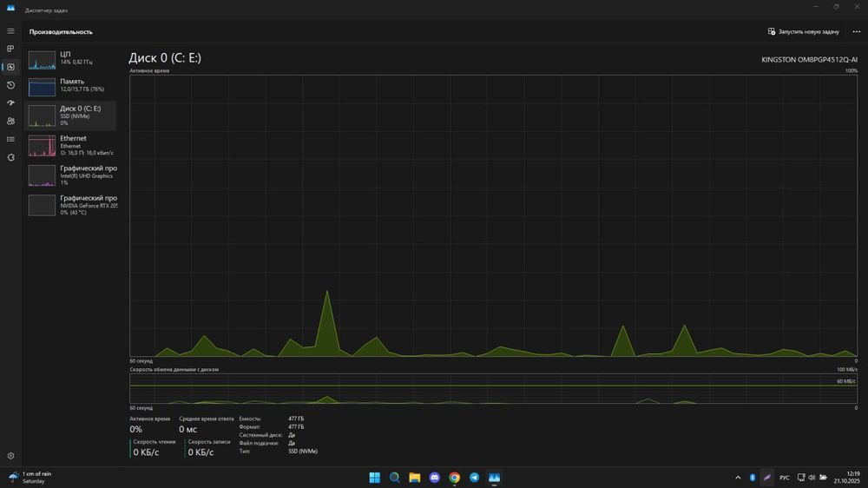Switch the РУС input language indicator
The image size is (868, 488).
[785, 478]
